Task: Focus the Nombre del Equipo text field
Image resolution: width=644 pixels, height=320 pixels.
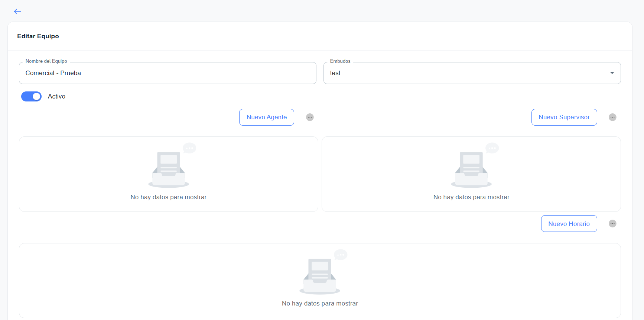Action: tap(167, 73)
